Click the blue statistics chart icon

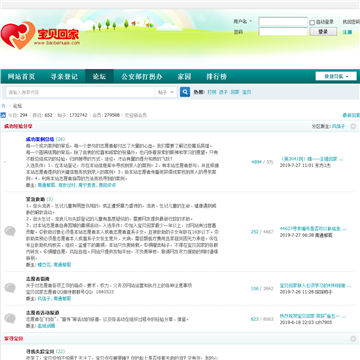point(3,115)
